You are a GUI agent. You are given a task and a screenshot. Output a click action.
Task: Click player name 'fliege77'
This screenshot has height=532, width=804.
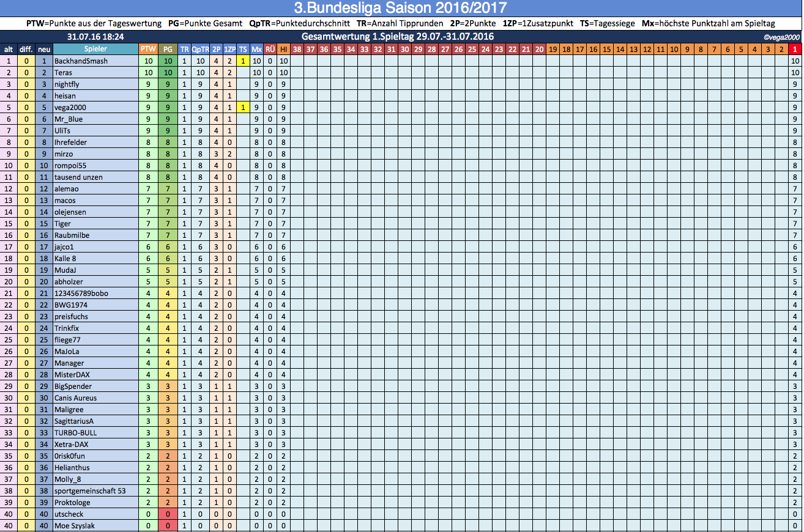click(67, 340)
